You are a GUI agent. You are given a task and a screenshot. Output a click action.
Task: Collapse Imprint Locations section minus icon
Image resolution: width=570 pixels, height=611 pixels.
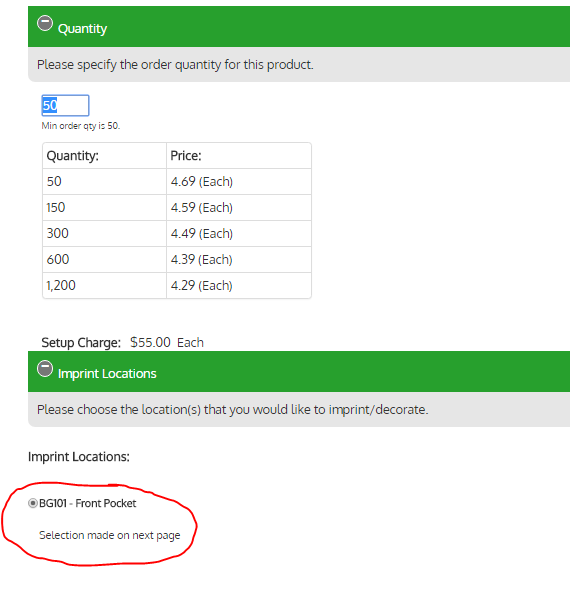[45, 368]
